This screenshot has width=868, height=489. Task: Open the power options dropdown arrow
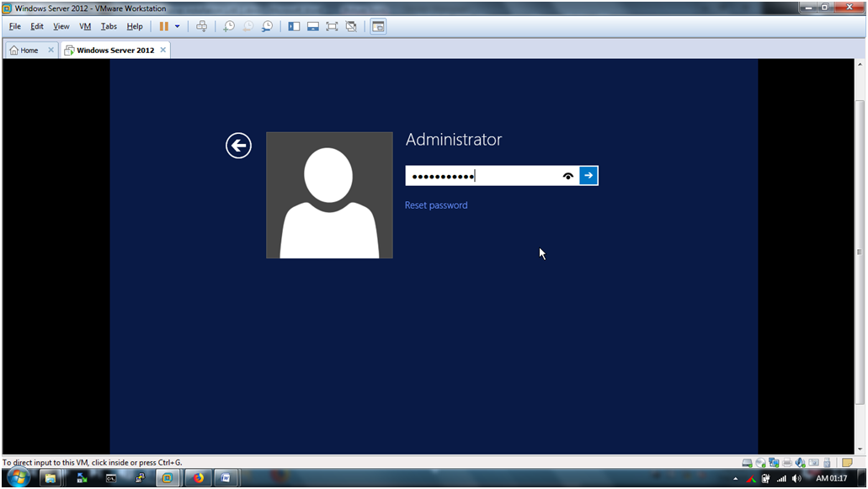pyautogui.click(x=177, y=27)
